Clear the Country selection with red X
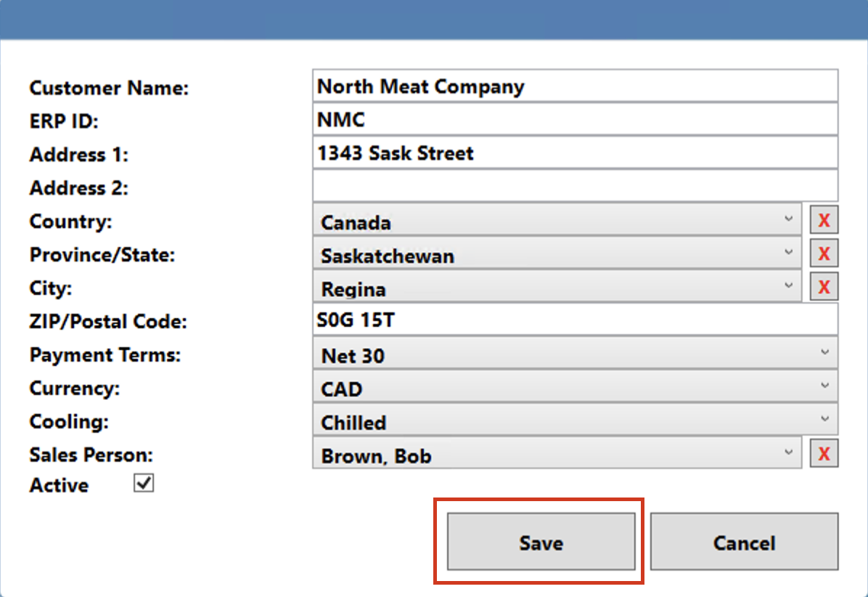 (824, 220)
